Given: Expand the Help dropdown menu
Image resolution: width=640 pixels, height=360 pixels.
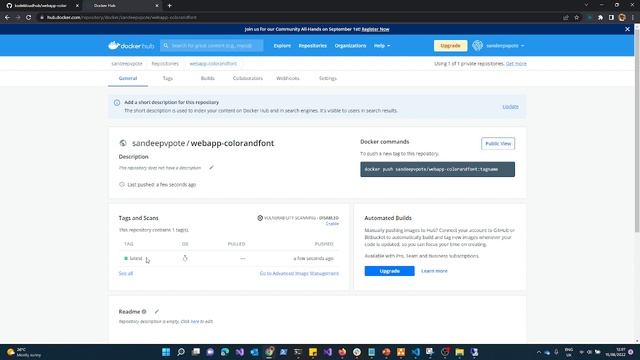Looking at the screenshot, I should tap(382, 46).
